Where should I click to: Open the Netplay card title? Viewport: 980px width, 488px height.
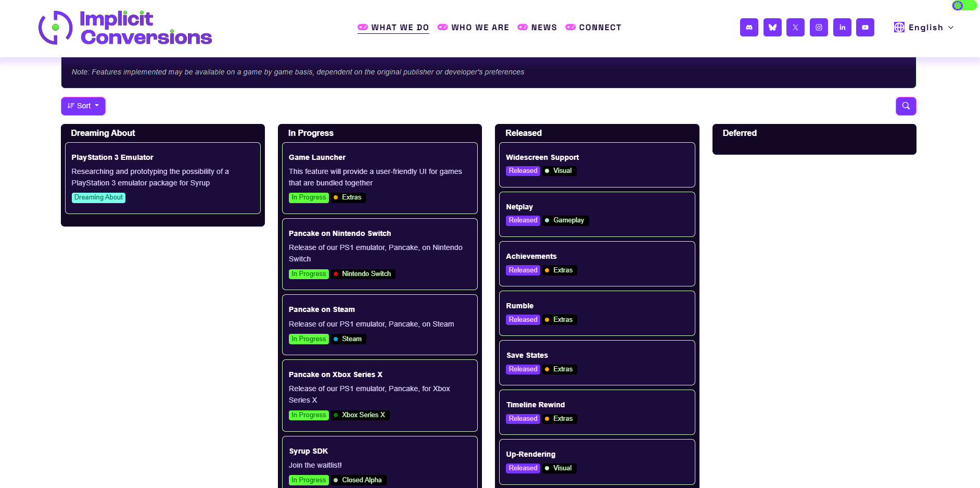coord(519,207)
